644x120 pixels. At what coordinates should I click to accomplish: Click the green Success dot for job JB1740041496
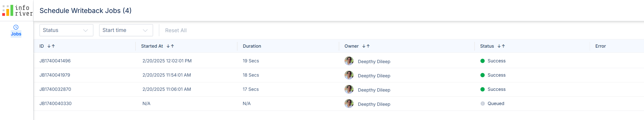(x=482, y=61)
